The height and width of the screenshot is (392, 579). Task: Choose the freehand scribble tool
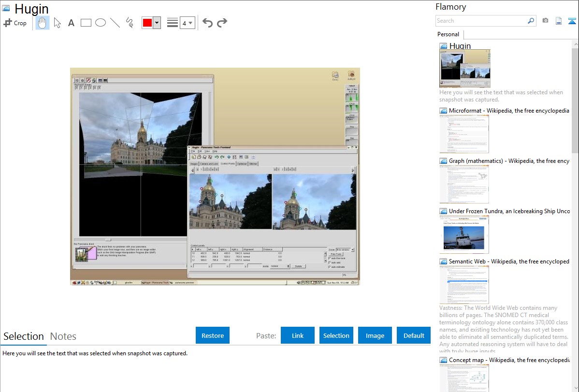[130, 23]
